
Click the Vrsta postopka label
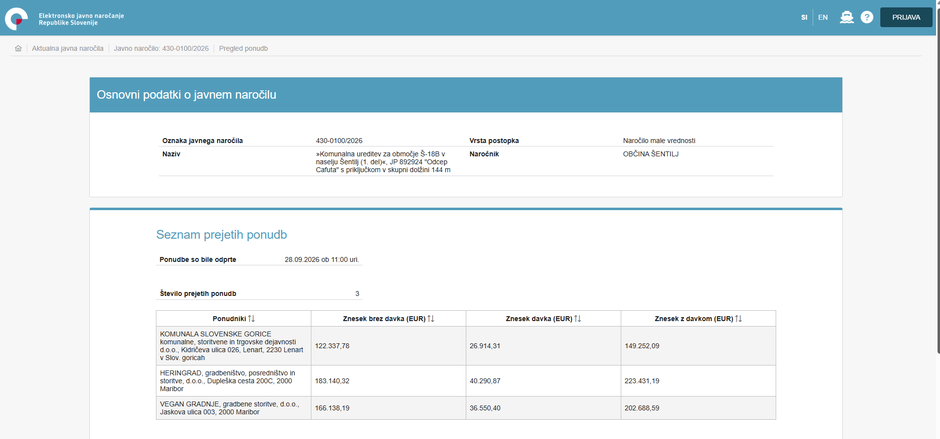click(x=494, y=141)
